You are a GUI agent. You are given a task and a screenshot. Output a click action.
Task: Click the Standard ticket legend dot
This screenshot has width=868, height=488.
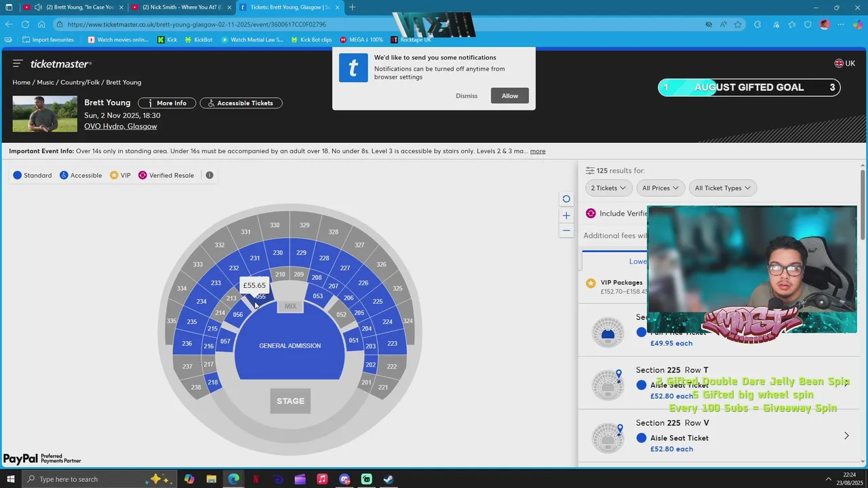(18, 175)
